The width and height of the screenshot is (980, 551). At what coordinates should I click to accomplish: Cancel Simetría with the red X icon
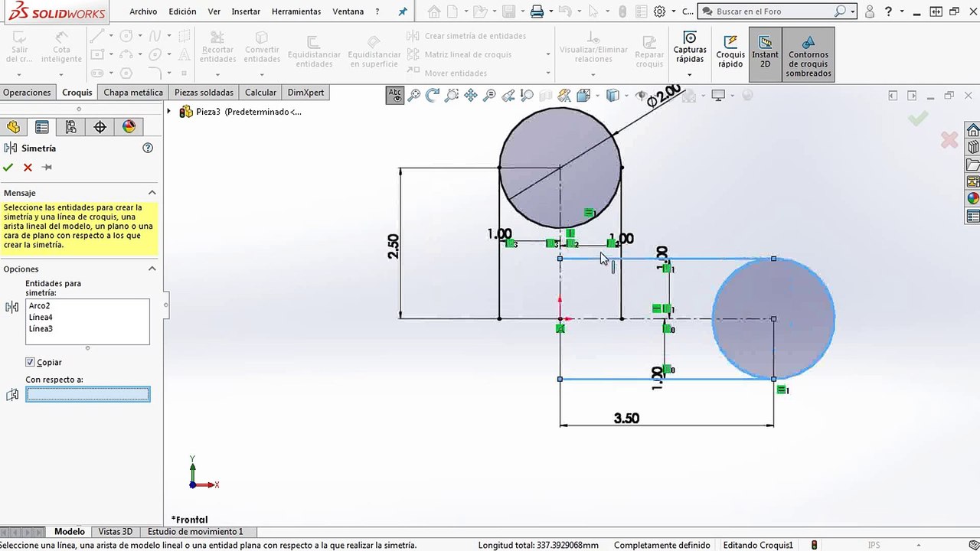28,168
